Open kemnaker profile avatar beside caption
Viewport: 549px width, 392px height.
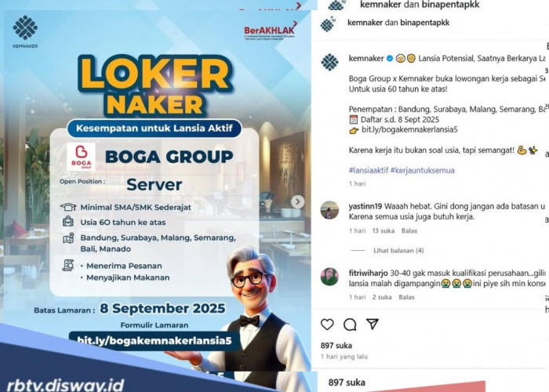329,62
